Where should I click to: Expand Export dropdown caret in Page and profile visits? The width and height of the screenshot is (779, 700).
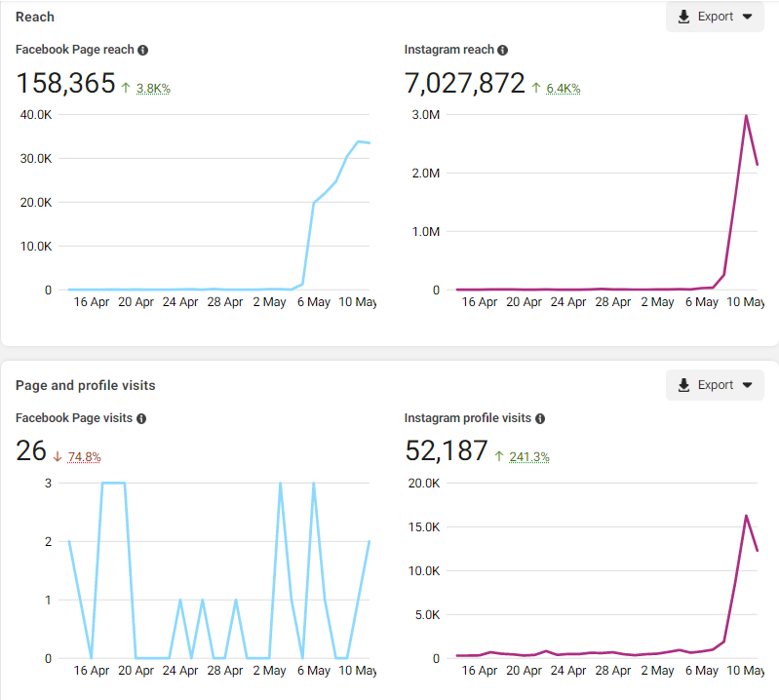(x=747, y=385)
